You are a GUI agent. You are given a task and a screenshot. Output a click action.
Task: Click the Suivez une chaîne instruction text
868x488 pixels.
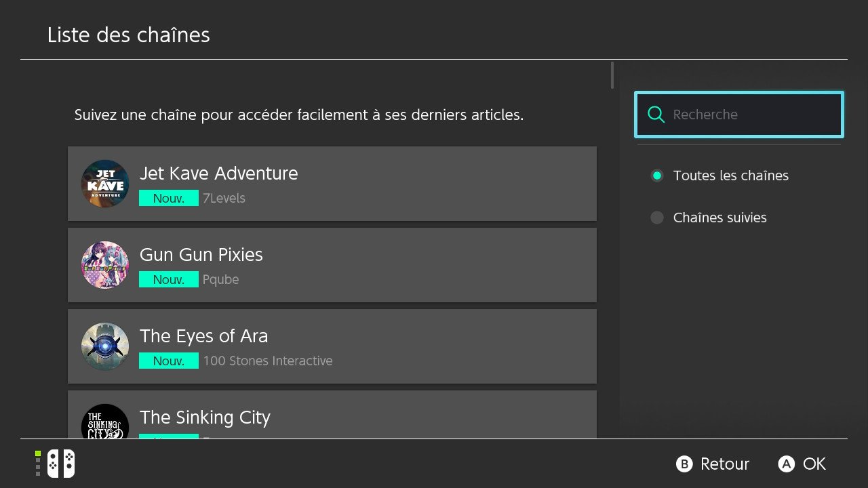point(299,115)
